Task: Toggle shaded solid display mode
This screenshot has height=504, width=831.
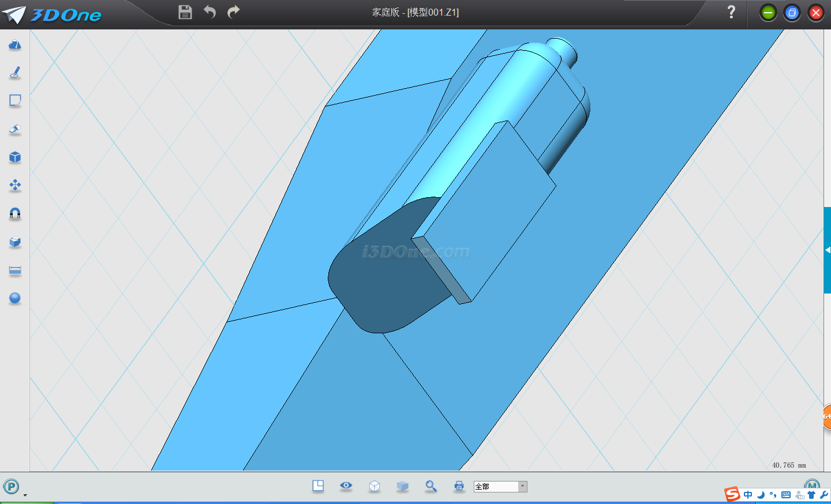Action: [403, 486]
